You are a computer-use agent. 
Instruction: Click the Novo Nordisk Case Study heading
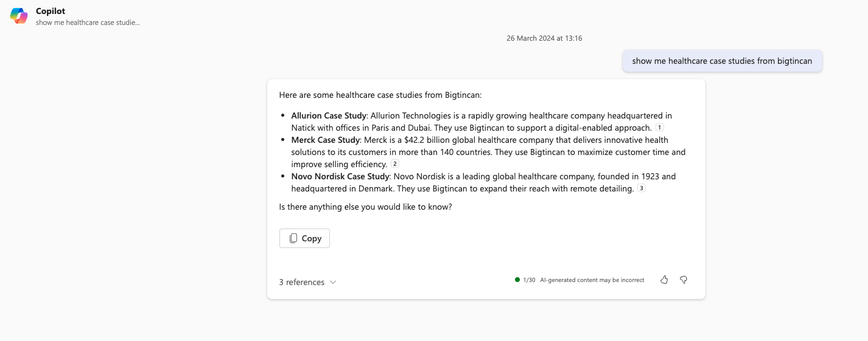pyautogui.click(x=340, y=176)
